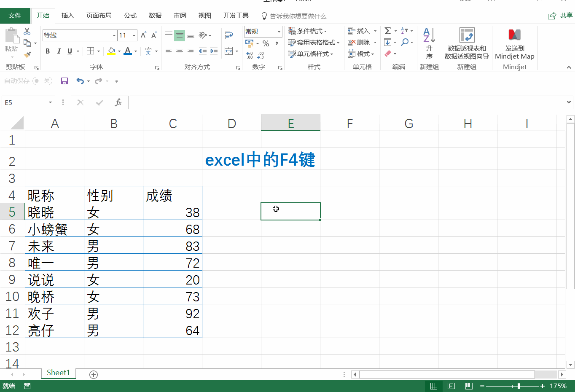
Task: Switch to the 数据 ribbon tab
Action: [x=155, y=16]
